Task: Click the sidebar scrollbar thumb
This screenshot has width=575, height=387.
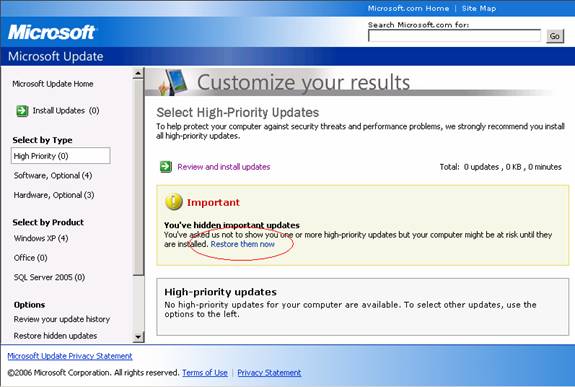Action: point(138,177)
